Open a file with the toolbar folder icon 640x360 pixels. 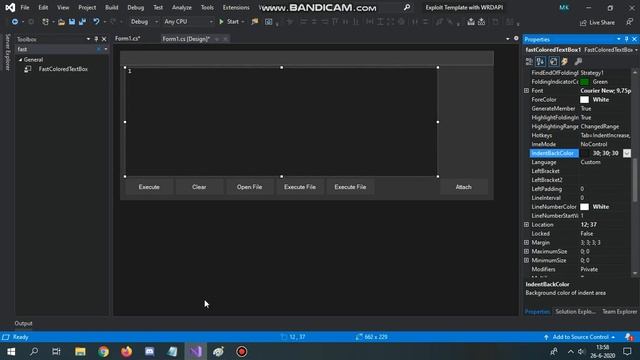[x=61, y=22]
